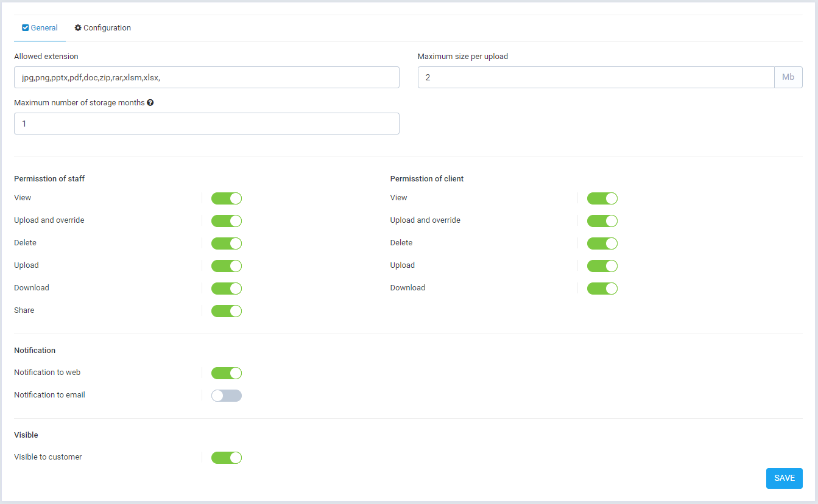Toggle staff Upload and override permission

click(227, 221)
